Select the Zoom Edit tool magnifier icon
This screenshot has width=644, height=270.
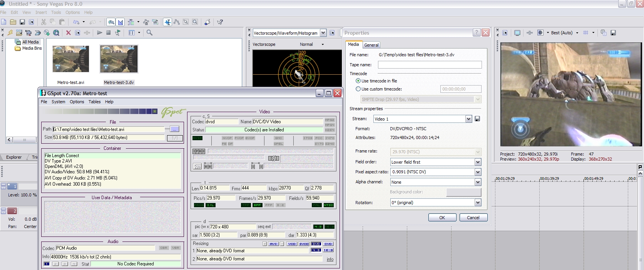coord(195,22)
